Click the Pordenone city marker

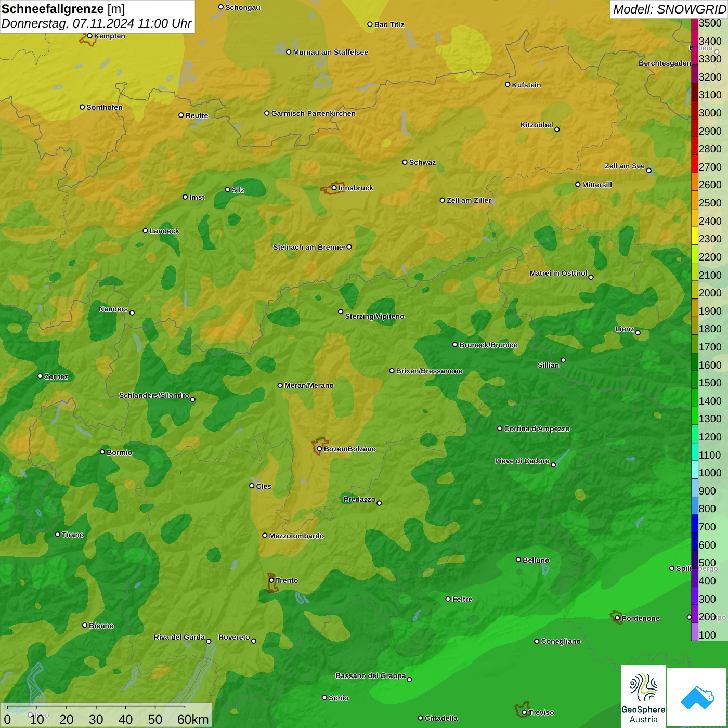click(x=617, y=618)
